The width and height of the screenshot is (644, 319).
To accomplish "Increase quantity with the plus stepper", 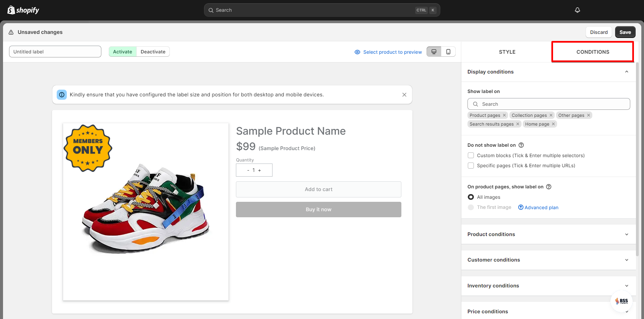I will [x=259, y=170].
